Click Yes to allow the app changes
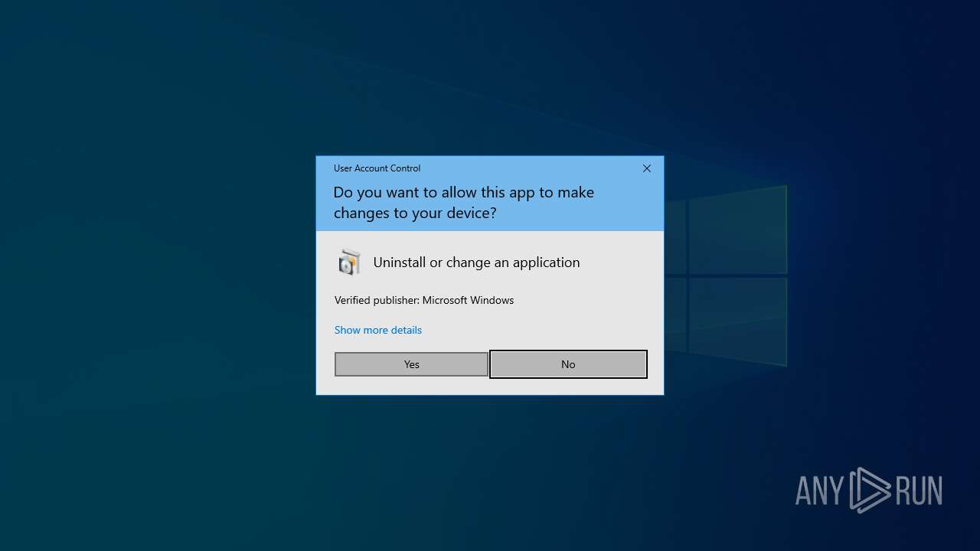 pyautogui.click(x=411, y=364)
